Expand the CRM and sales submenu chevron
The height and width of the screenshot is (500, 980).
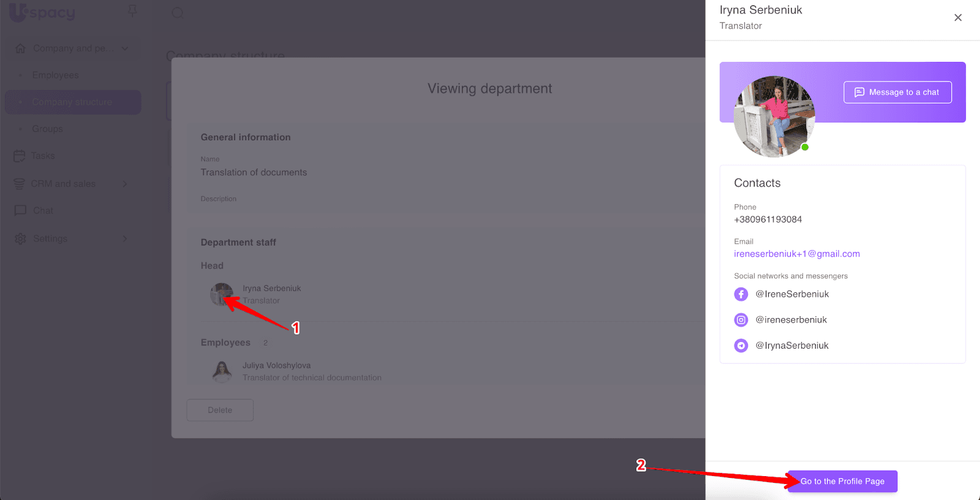click(x=125, y=184)
